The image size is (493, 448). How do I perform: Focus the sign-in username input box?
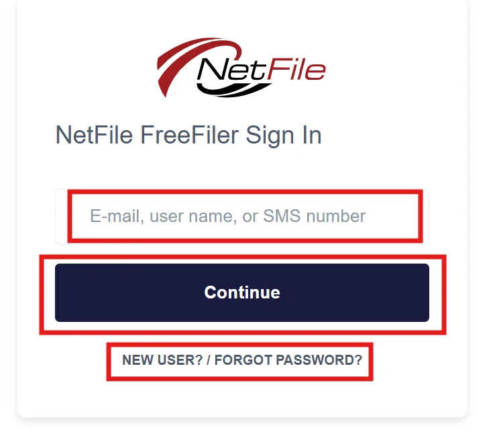(241, 217)
